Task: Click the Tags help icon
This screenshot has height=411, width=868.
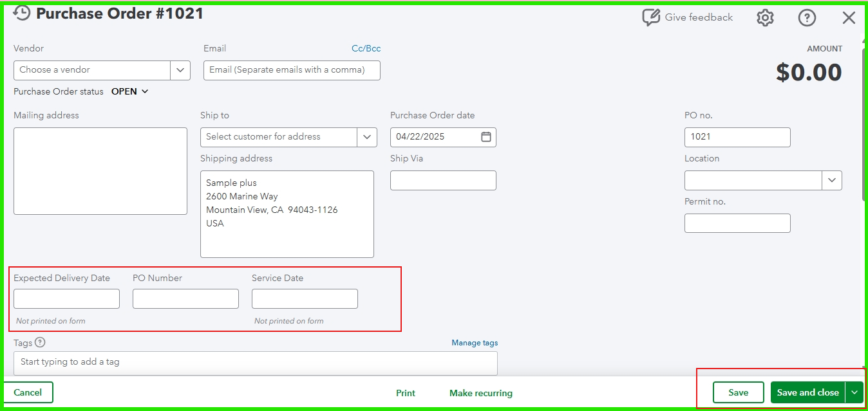Action: tap(40, 342)
